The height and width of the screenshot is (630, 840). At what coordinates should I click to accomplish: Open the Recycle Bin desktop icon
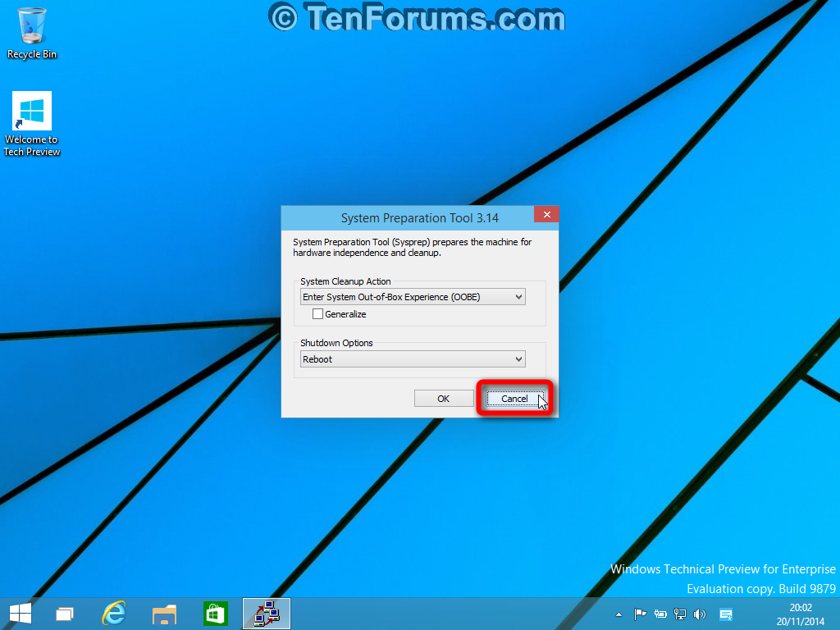[32, 33]
